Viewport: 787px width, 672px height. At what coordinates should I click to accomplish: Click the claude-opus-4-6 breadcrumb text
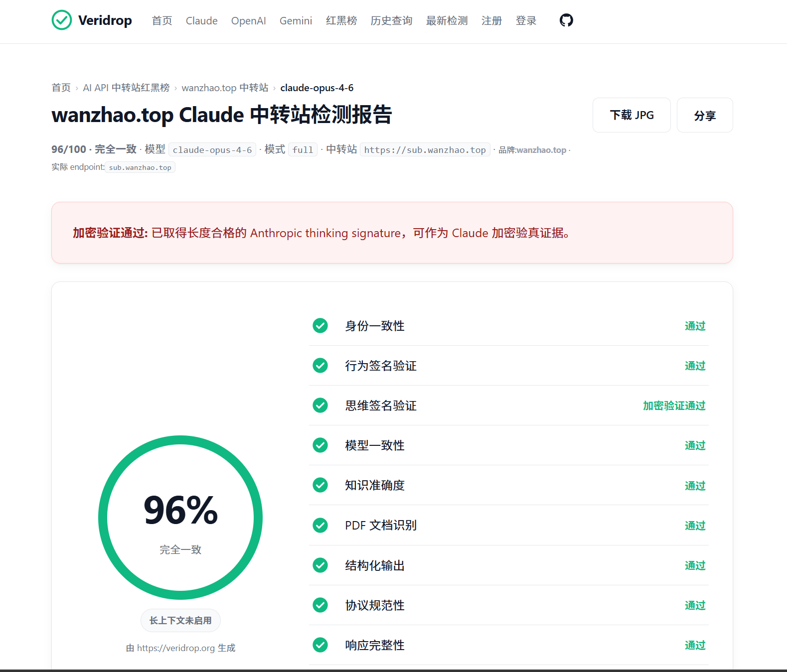click(x=317, y=88)
